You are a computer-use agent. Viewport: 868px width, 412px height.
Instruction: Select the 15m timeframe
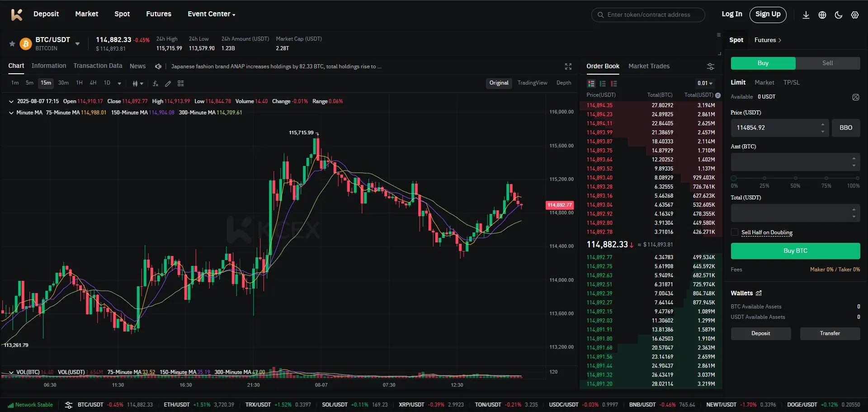point(46,83)
